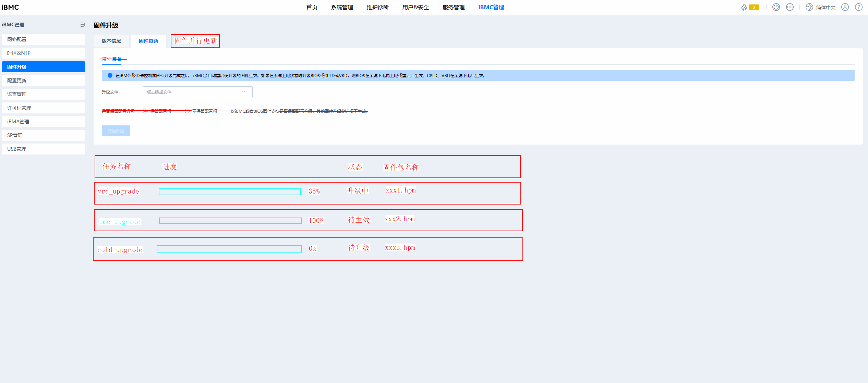Image resolution: width=868 pixels, height=383 pixels.
Task: Open the 简体中文 language dropdown
Action: (825, 8)
